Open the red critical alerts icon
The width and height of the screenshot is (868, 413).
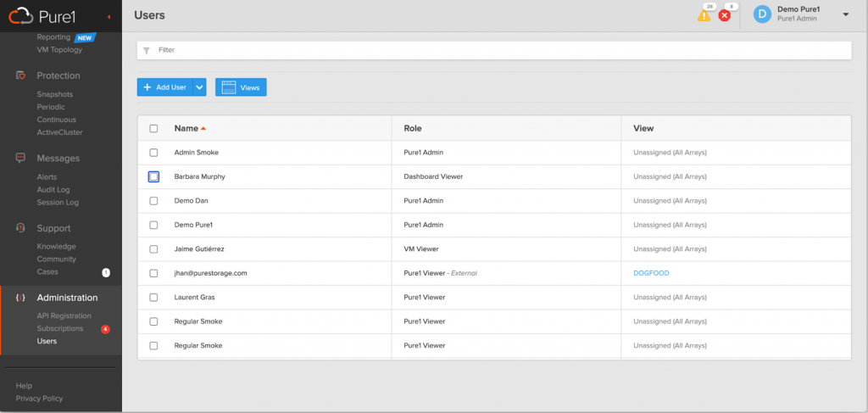coord(724,15)
